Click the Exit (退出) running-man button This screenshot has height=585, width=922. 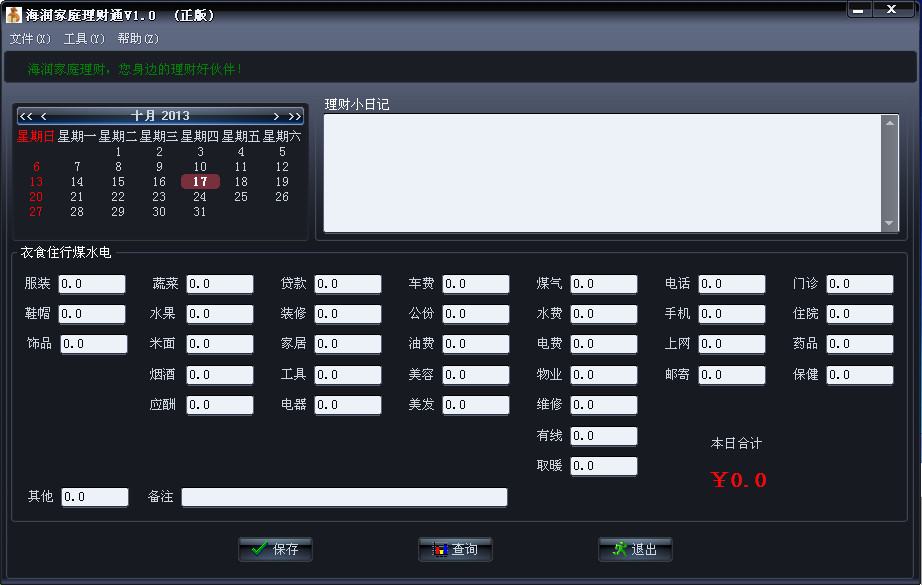pos(635,549)
